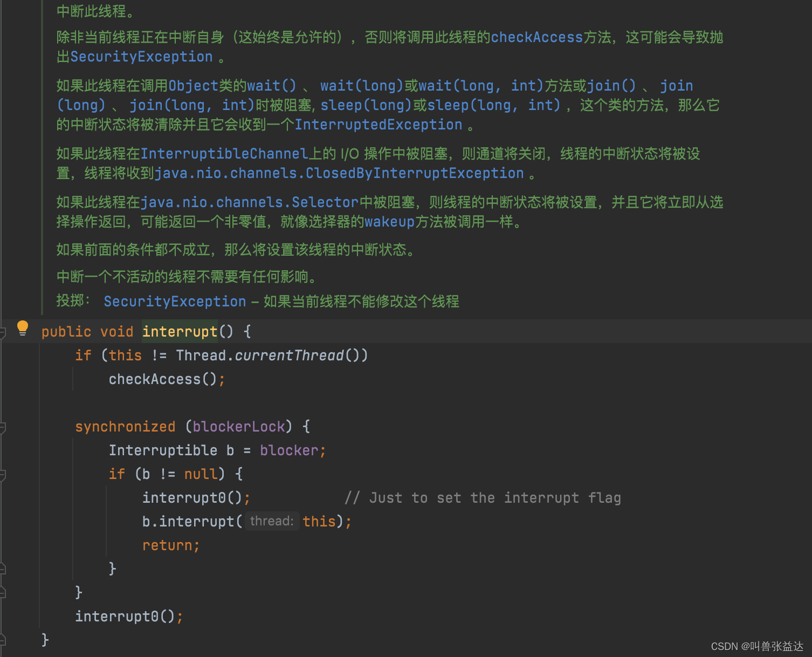Open the ClosedByInterruptException doc link
Viewport: 812px width, 657px height.
(339, 173)
